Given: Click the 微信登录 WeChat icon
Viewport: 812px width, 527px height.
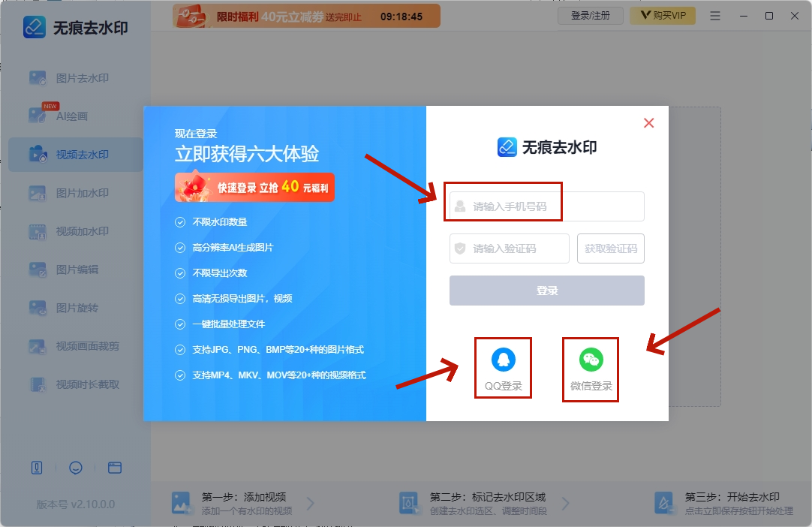Looking at the screenshot, I should click(591, 360).
